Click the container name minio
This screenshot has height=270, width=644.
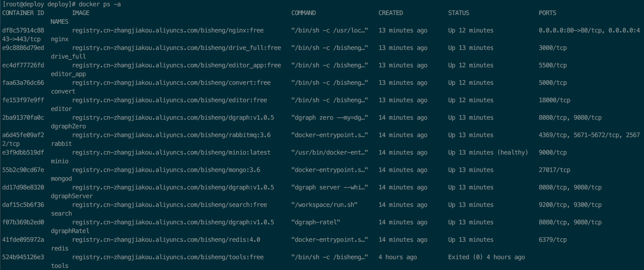(60, 161)
